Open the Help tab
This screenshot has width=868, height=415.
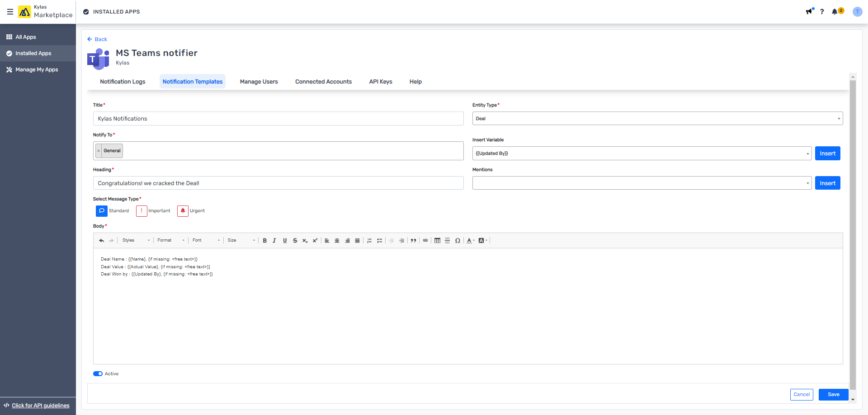(415, 82)
